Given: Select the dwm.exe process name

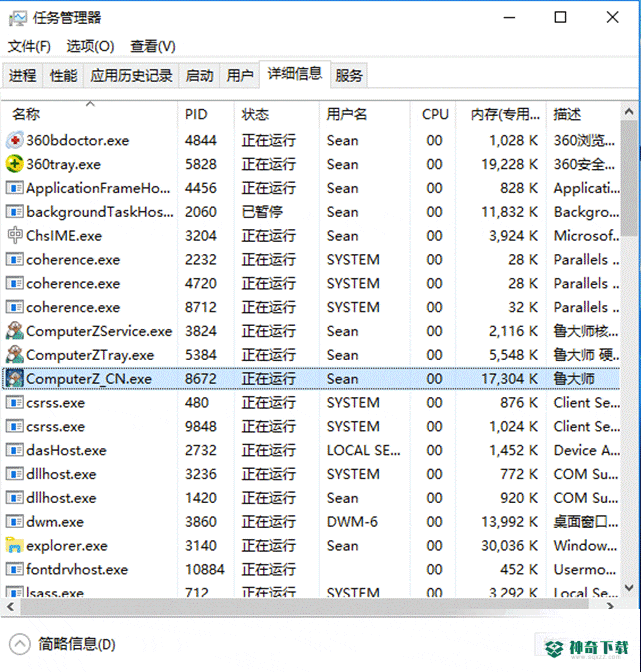Looking at the screenshot, I should pos(55,522).
